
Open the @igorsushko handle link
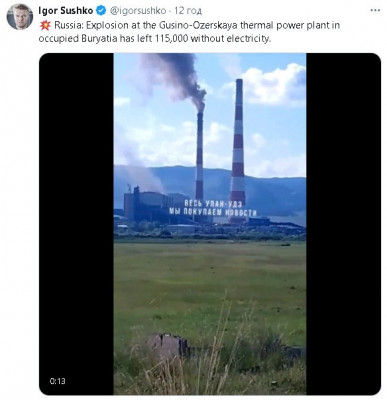137,11
